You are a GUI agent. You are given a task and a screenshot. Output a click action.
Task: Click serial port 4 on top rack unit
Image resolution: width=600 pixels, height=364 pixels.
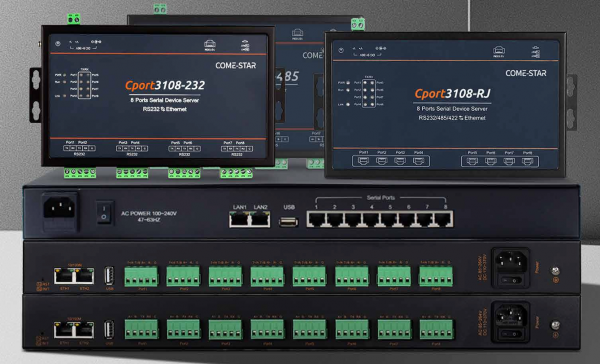click(371, 220)
